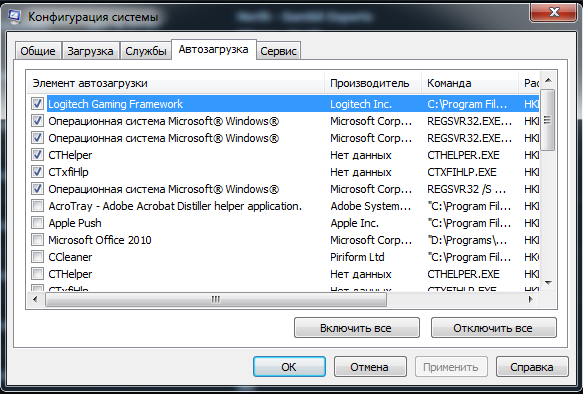
Task: Click the CTXFIHLP.EXE command cell in checked row
Action: (x=462, y=172)
